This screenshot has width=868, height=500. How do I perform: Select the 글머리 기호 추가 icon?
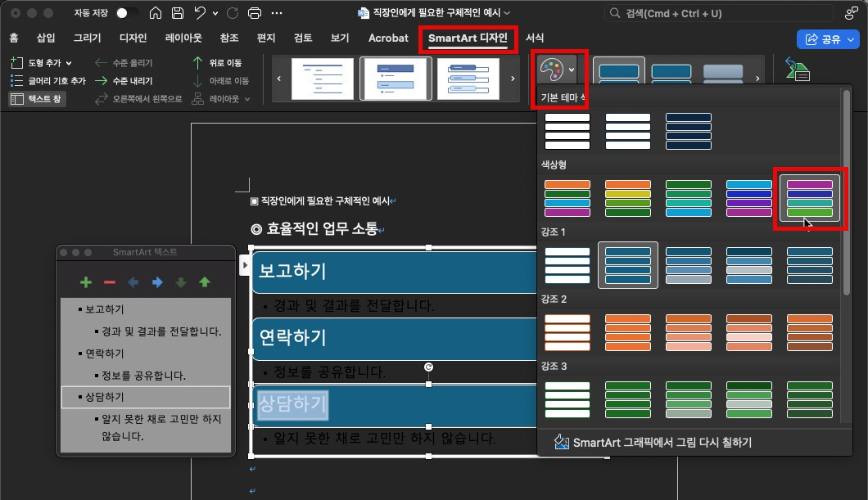tap(16, 79)
